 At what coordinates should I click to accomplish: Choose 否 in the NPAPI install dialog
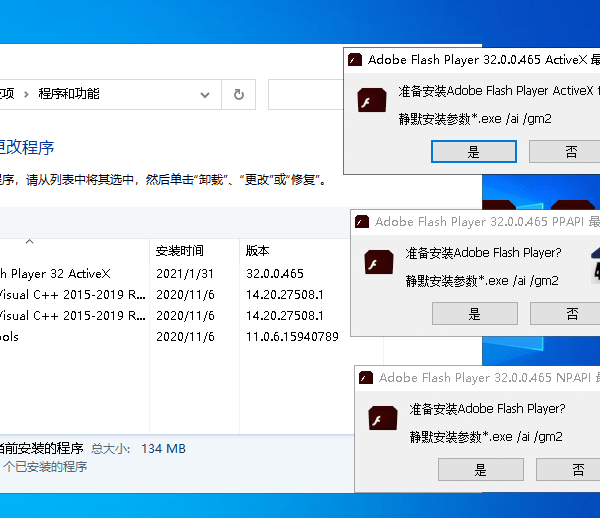[x=577, y=470]
